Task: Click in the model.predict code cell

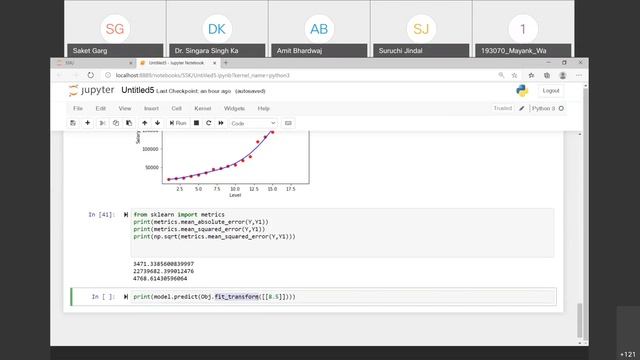Action: pyautogui.click(x=343, y=297)
